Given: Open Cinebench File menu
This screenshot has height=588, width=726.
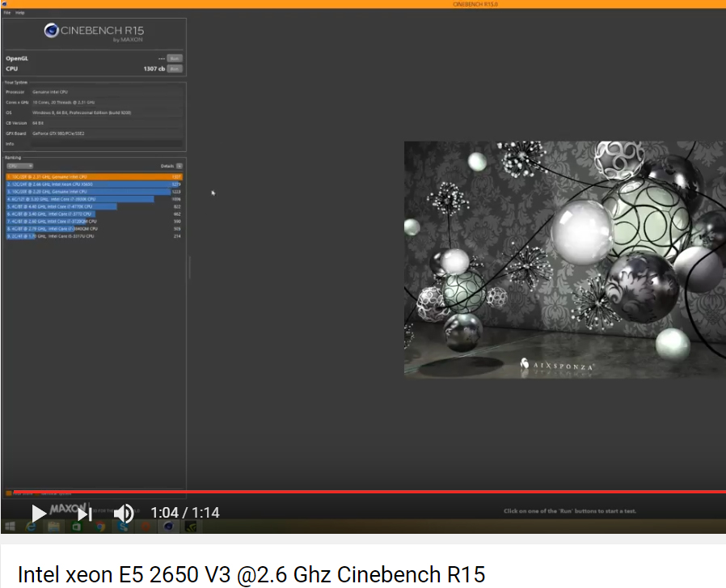Looking at the screenshot, I should tap(7, 13).
